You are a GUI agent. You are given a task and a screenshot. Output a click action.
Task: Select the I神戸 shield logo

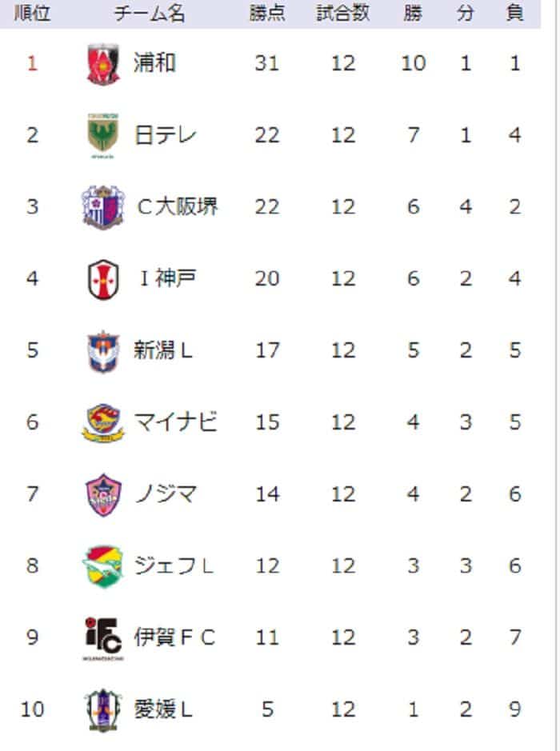103,279
